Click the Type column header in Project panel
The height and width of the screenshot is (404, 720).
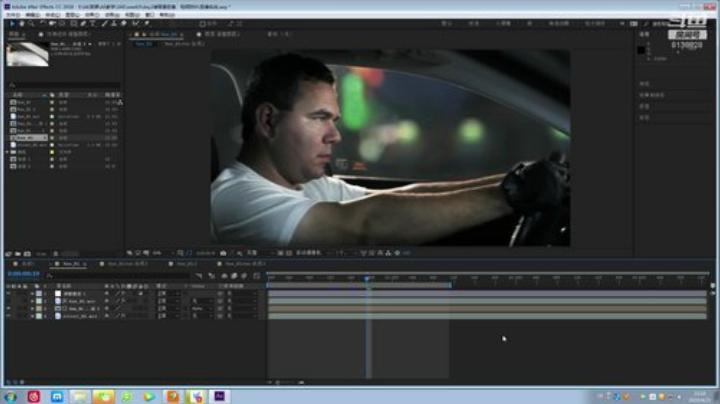pos(64,95)
